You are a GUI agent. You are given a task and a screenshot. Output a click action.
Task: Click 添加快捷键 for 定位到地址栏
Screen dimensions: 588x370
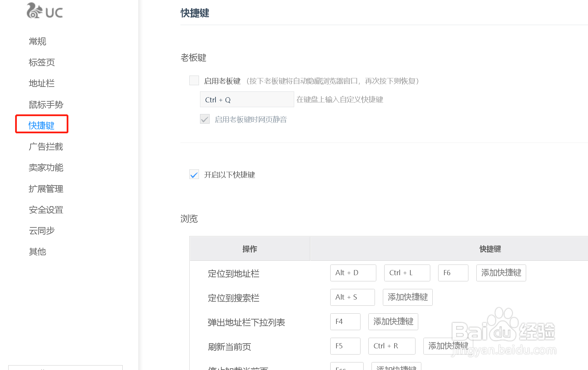click(x=501, y=273)
